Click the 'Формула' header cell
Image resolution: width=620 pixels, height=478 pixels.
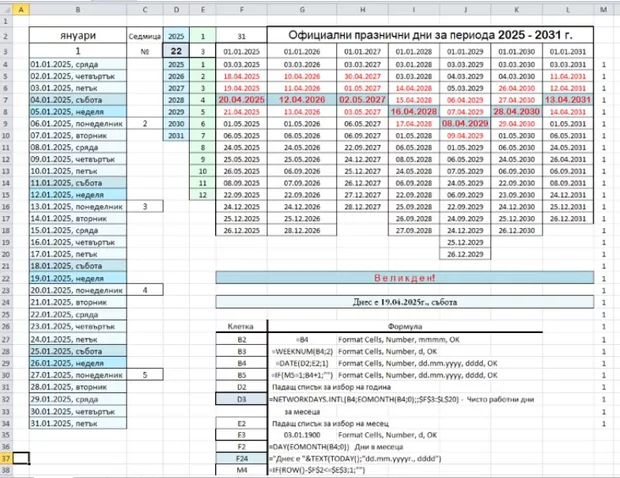coord(405,326)
